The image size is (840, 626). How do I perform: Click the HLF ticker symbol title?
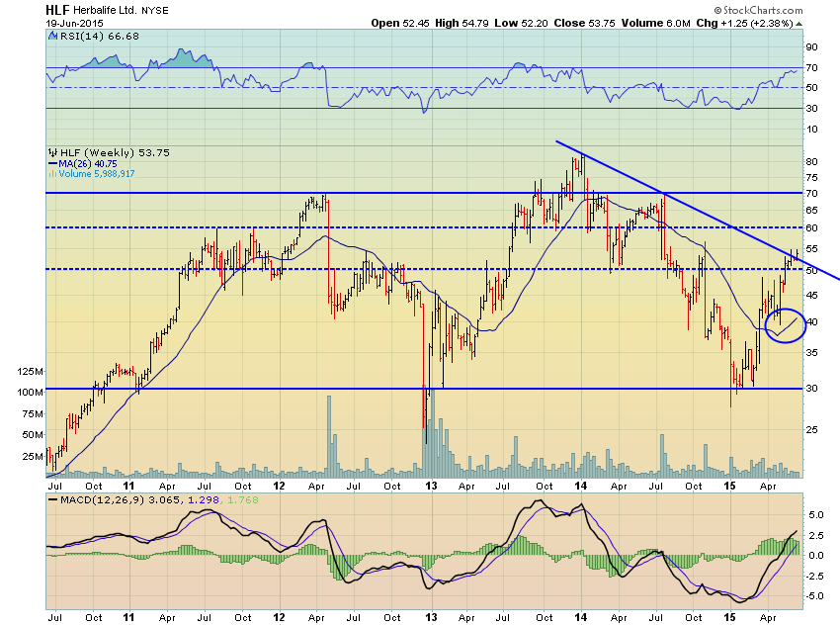[57, 10]
